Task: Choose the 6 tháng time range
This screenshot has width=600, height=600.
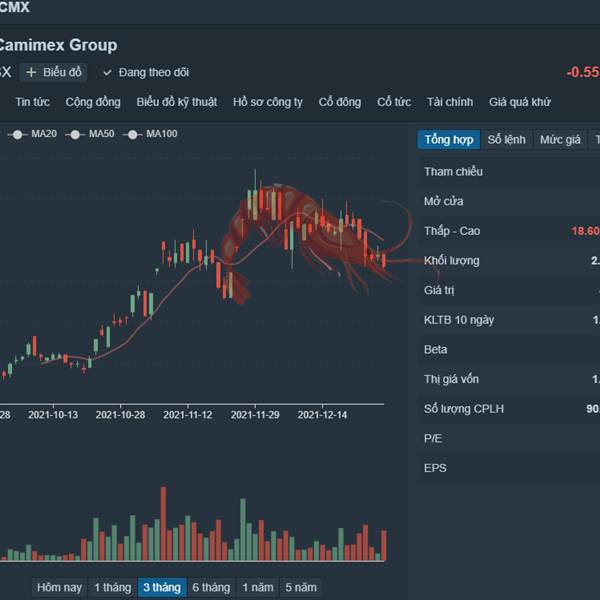Action: (211, 587)
